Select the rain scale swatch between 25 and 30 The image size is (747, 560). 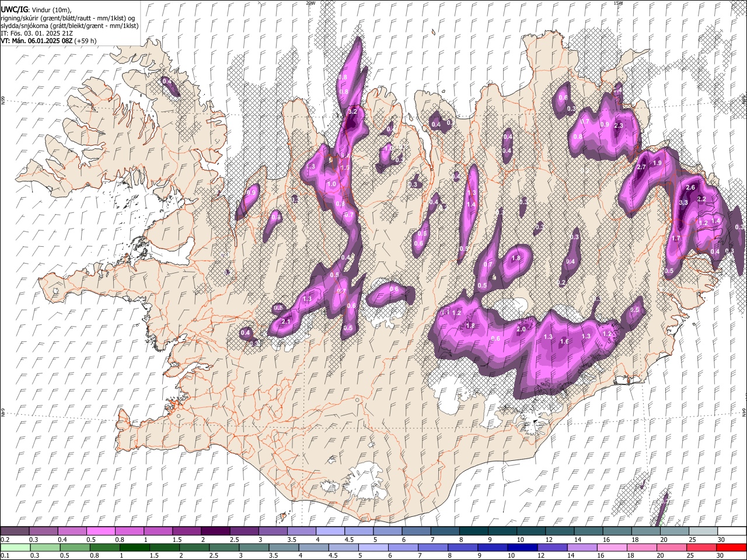click(x=701, y=547)
